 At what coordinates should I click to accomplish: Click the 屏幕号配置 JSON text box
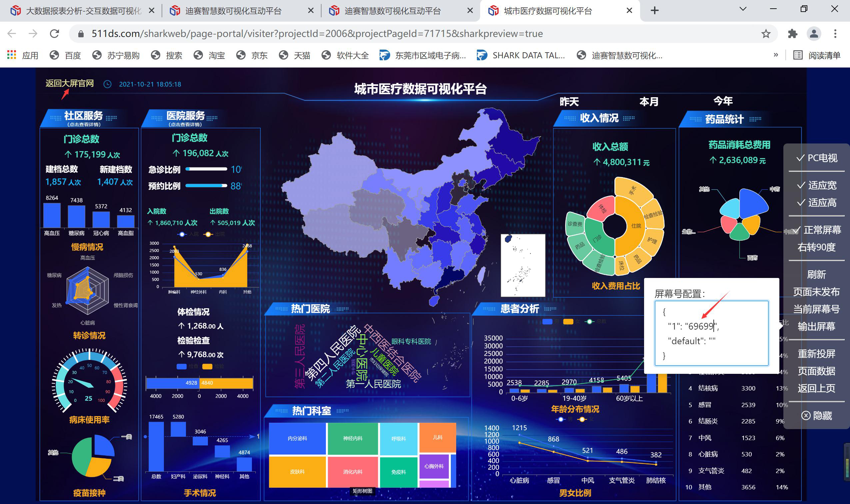(712, 333)
